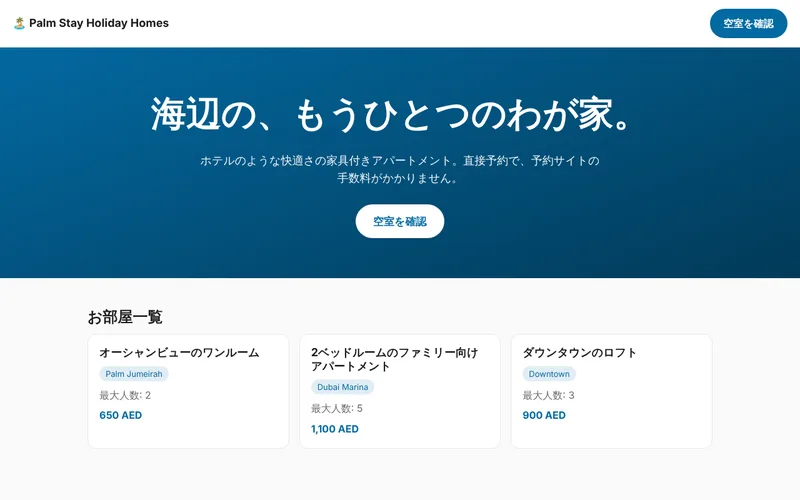
Task: Click the 最大人数: 5 text
Action: point(337,409)
